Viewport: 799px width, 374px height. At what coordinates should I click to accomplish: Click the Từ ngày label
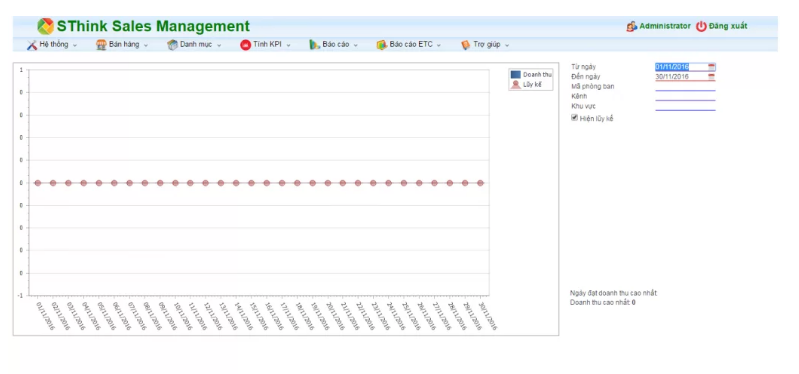583,67
